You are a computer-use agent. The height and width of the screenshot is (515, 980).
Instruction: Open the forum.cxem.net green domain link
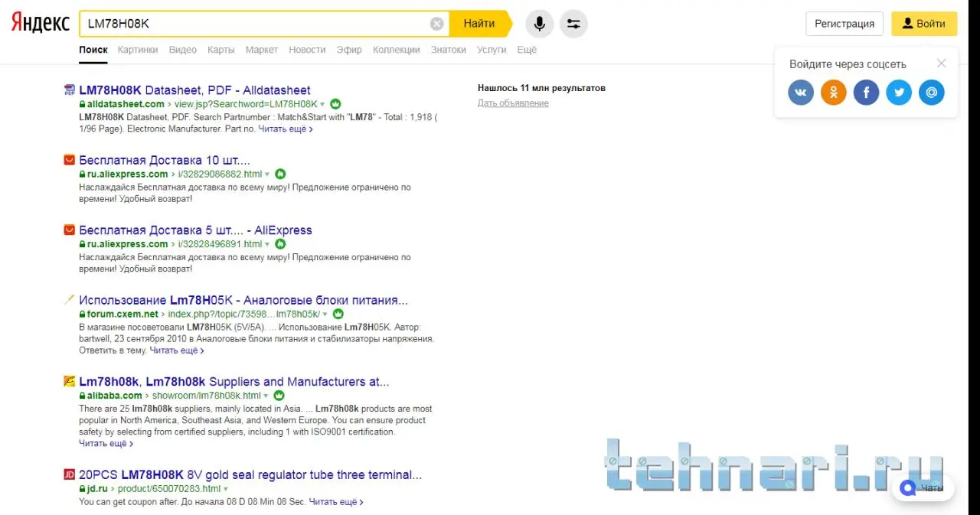(122, 314)
